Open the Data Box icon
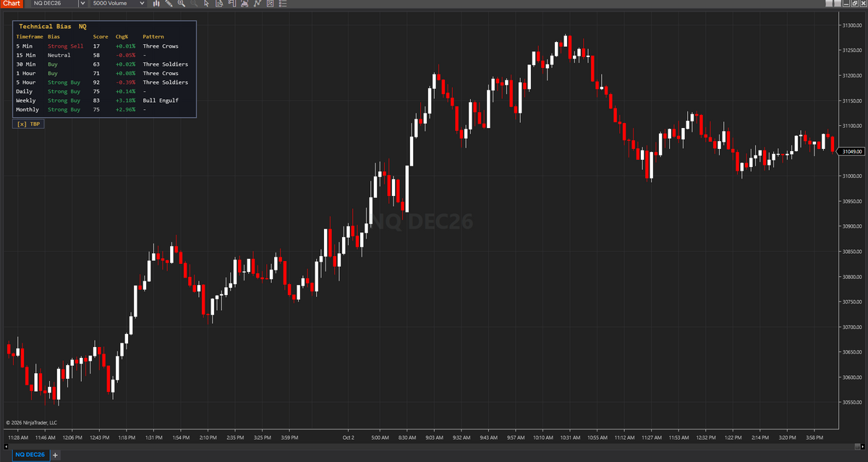 219,4
